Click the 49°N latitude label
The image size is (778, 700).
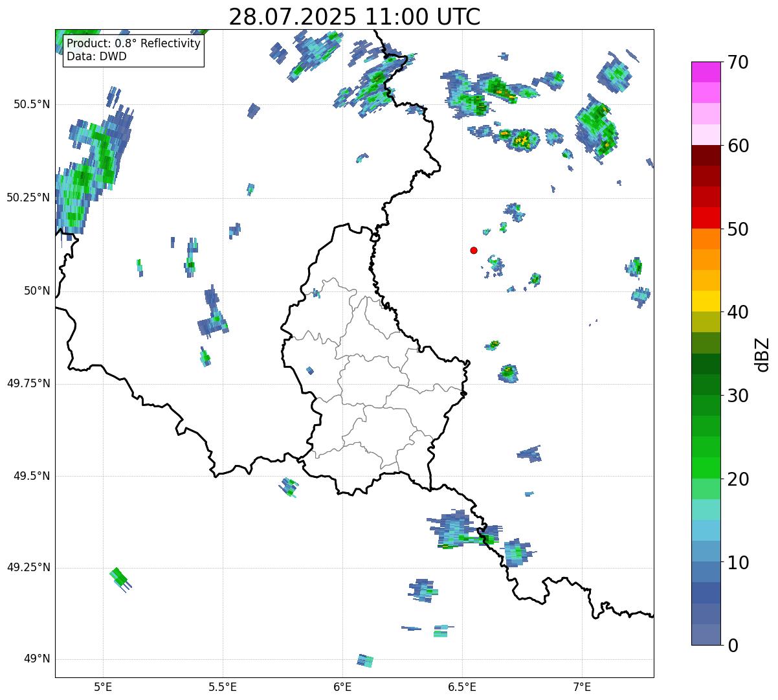(x=37, y=659)
